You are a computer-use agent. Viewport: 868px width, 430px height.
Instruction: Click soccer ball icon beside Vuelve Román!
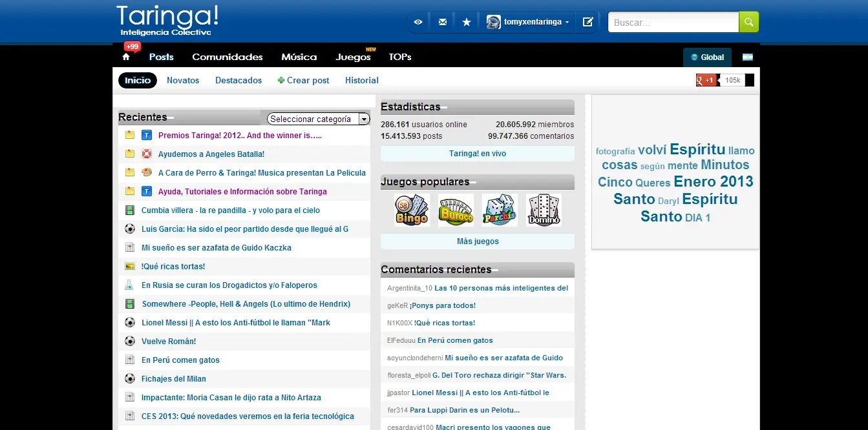coord(130,342)
